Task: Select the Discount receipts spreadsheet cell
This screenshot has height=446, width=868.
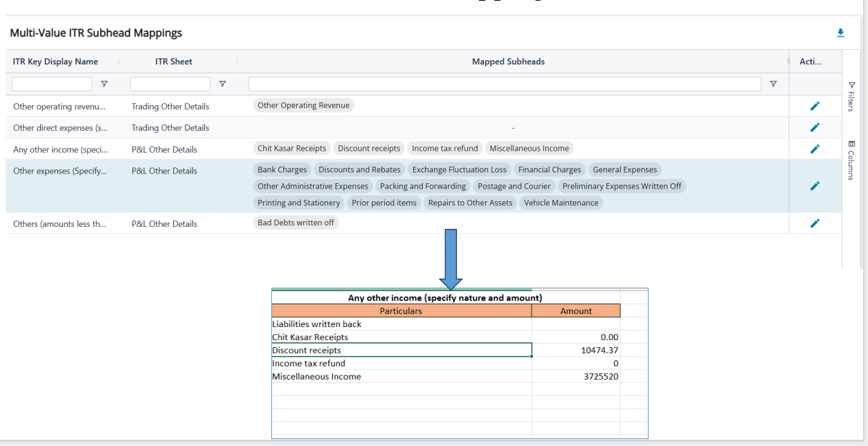Action: tap(401, 351)
